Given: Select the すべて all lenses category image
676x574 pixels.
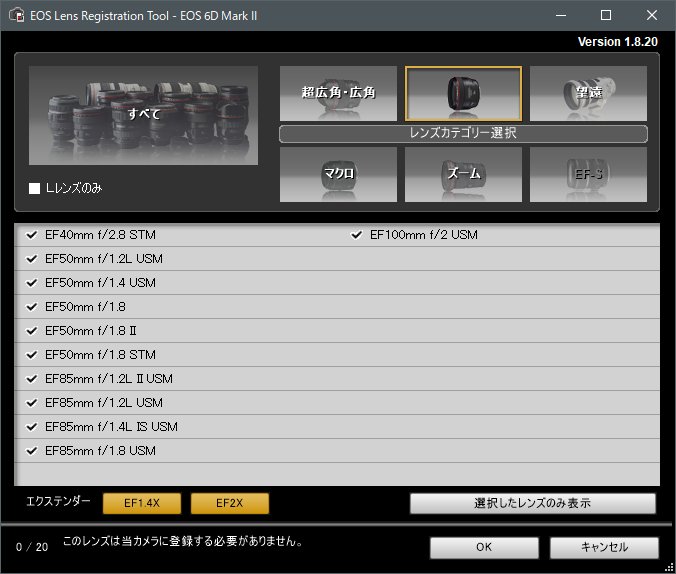Looking at the screenshot, I should click(x=143, y=115).
